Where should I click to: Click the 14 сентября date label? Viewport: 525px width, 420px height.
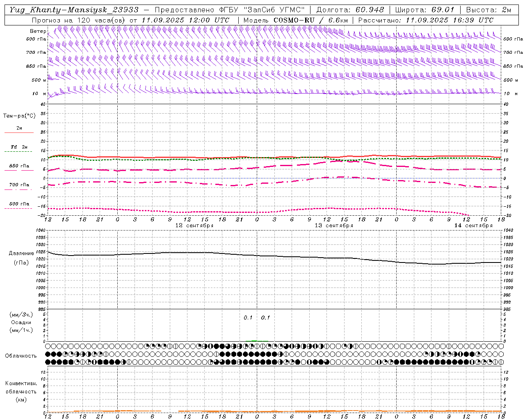click(x=473, y=226)
